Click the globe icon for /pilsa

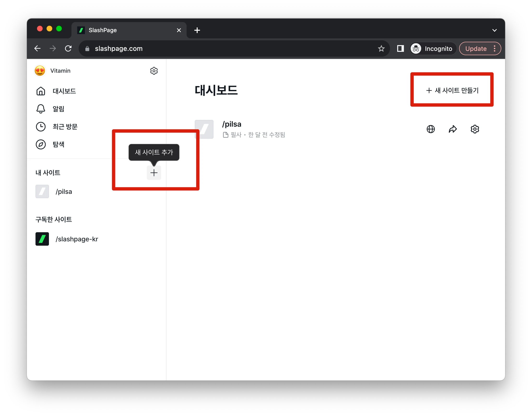point(431,129)
